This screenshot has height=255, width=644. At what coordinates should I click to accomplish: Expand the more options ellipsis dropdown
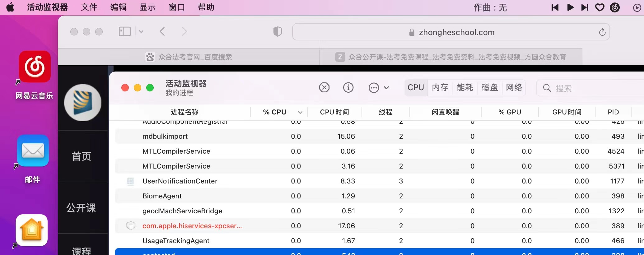(378, 88)
